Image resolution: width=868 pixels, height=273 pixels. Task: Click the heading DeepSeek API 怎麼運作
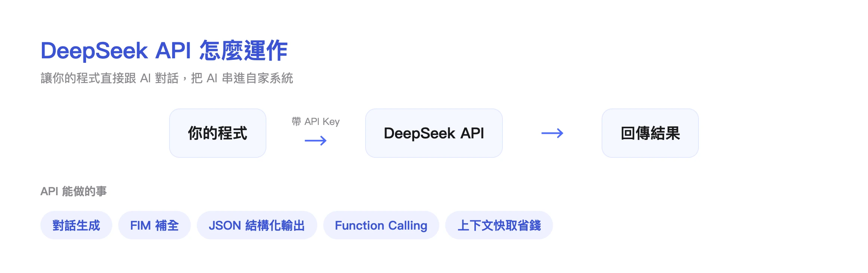pyautogui.click(x=164, y=50)
